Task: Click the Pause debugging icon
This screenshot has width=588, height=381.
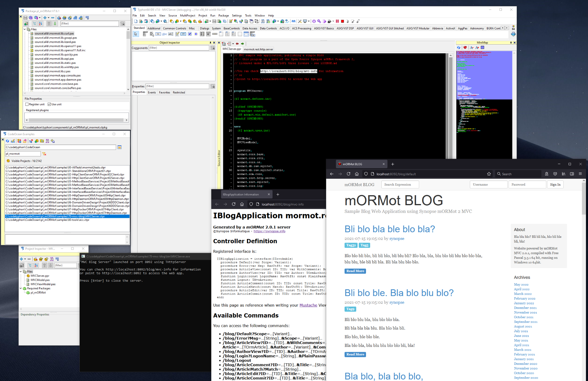Action: click(x=337, y=21)
